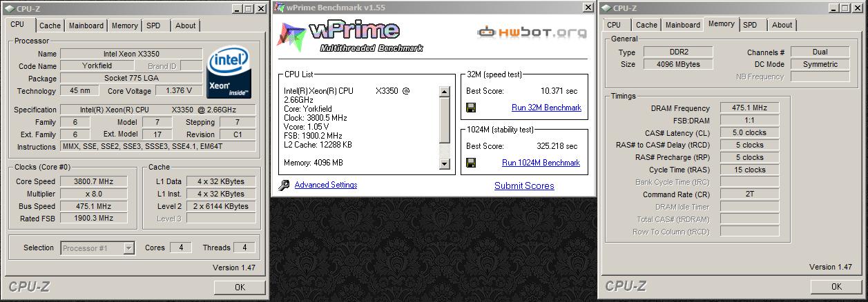The height and width of the screenshot is (302, 868).
Task: Click the Revision C1 value
Action: (238, 134)
